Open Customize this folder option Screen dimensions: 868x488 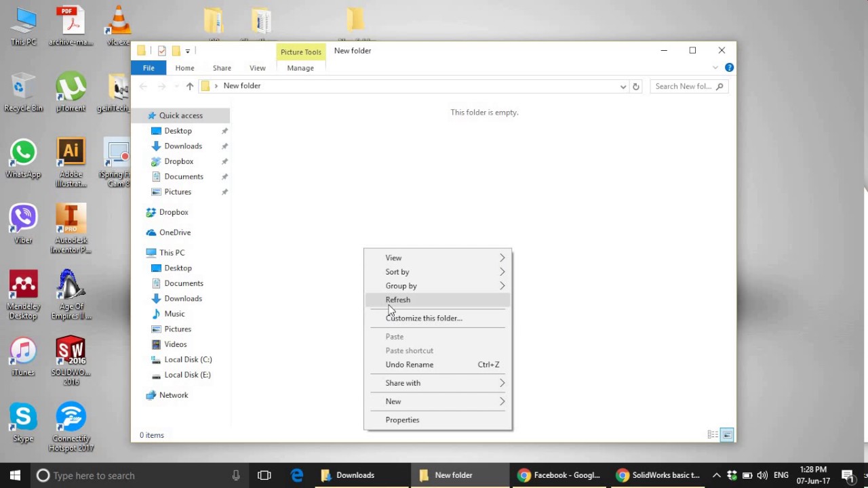point(438,318)
